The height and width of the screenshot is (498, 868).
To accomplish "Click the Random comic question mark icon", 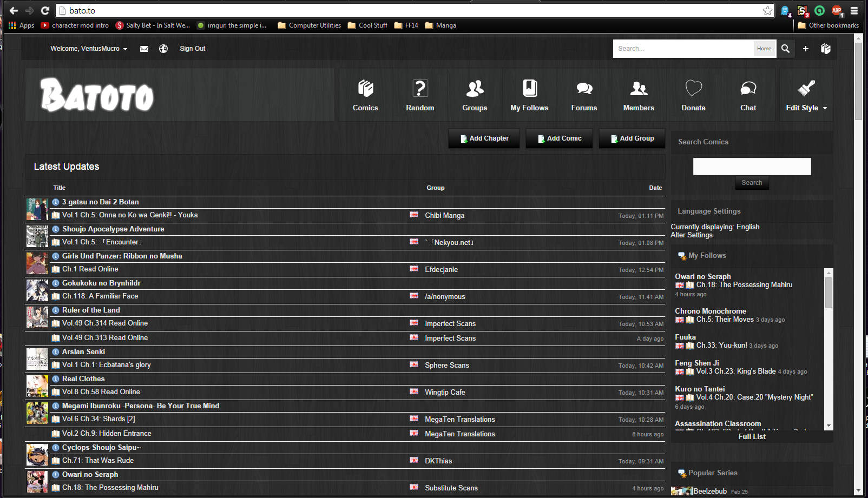I will click(420, 89).
